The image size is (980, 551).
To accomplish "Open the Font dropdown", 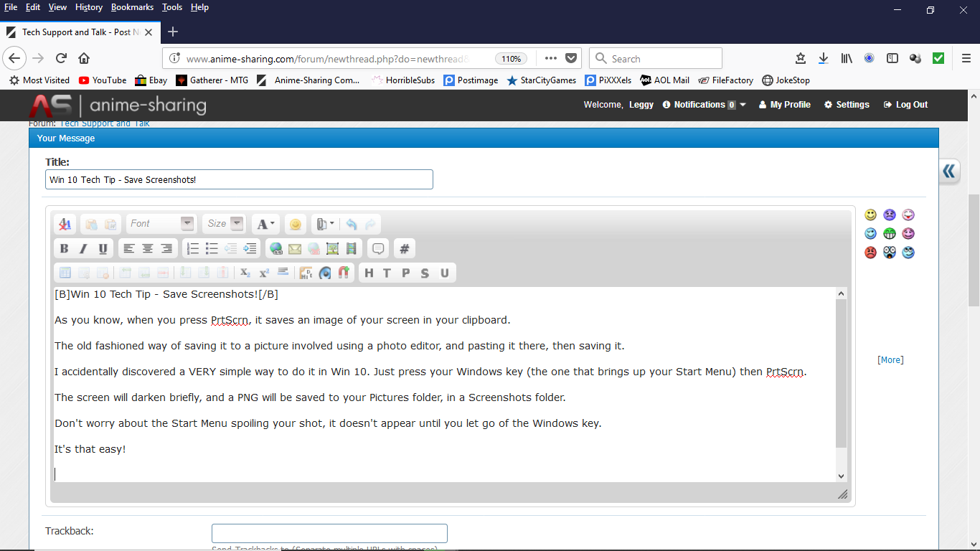I will 161,224.
